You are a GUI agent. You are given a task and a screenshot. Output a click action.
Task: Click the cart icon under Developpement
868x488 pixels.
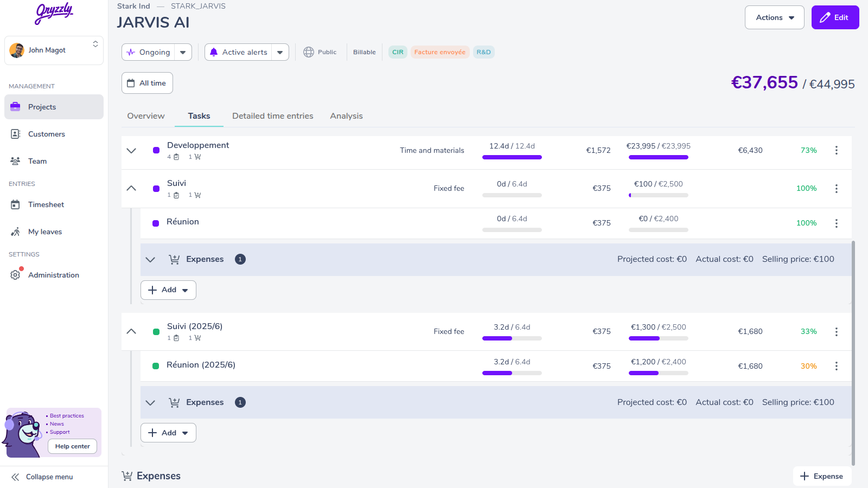(x=197, y=157)
